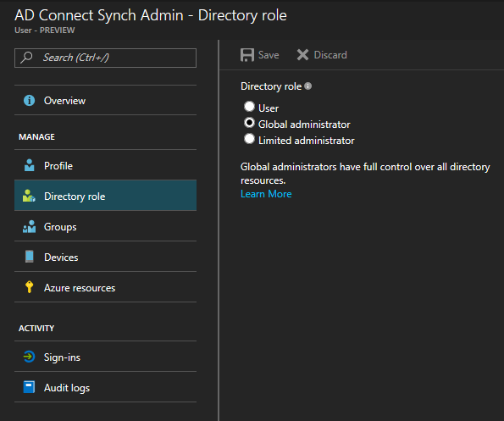Screen dimensions: 504x421
Task: Click the Groups people icon
Action: pyautogui.click(x=30, y=226)
